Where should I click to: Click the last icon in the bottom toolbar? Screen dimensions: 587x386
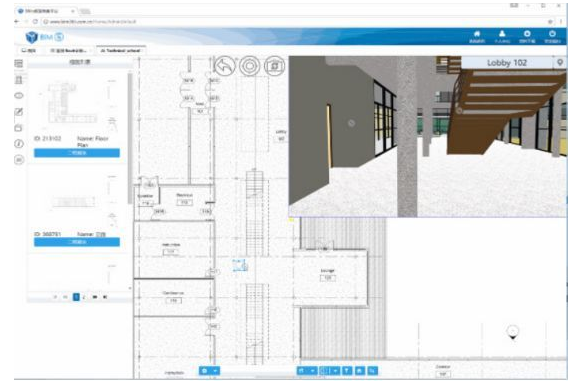[372, 371]
